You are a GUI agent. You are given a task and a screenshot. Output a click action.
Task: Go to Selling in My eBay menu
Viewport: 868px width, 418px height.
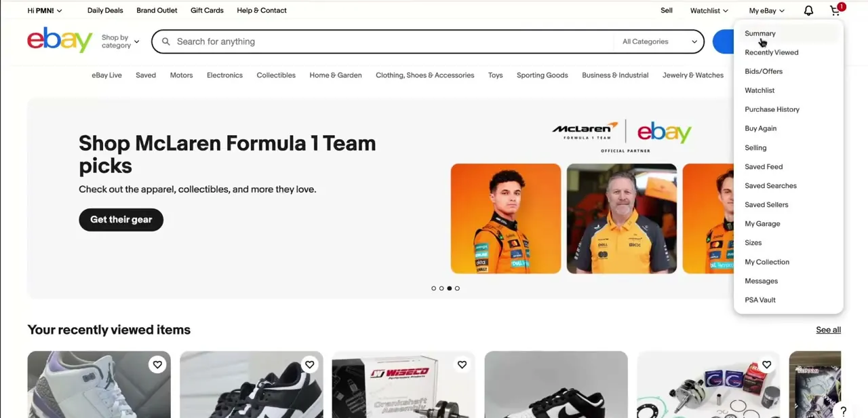tap(755, 147)
